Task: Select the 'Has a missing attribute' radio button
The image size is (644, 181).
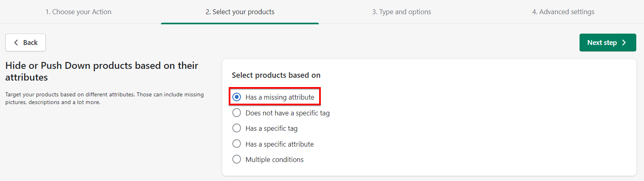Action: (237, 97)
